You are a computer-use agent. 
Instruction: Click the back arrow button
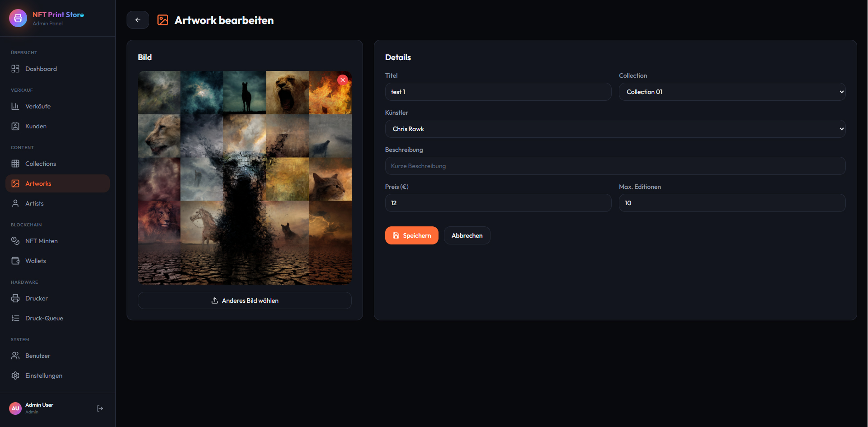(x=138, y=20)
